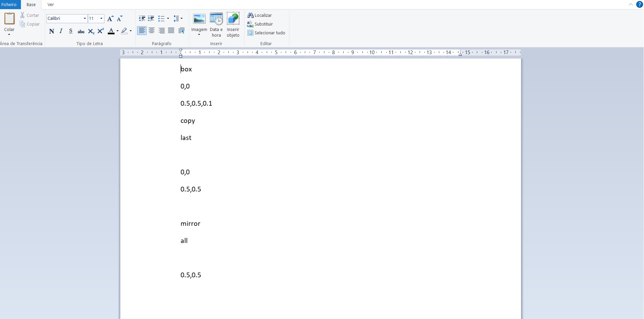Image resolution: width=644 pixels, height=319 pixels.
Task: Click the line spacing icon
Action: [x=176, y=19]
